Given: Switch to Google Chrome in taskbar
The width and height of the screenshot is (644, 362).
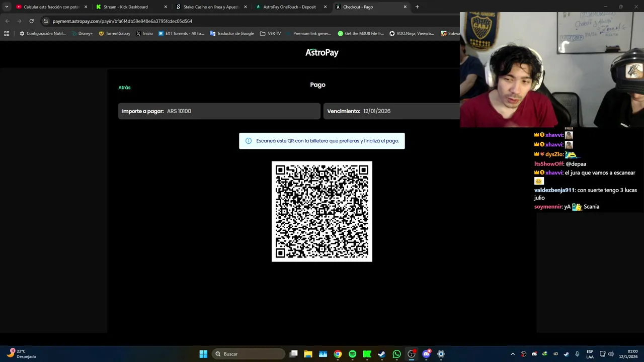Looking at the screenshot, I should click(x=338, y=354).
